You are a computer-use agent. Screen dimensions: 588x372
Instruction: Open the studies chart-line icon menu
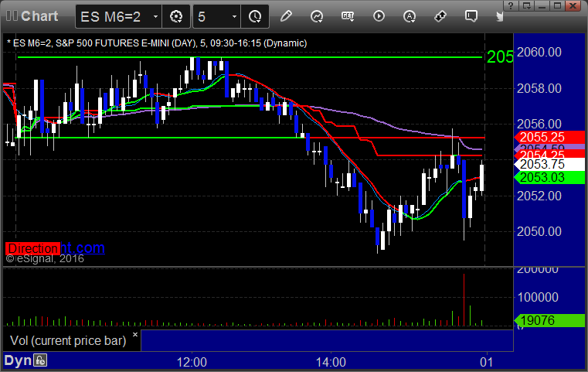coord(317,16)
